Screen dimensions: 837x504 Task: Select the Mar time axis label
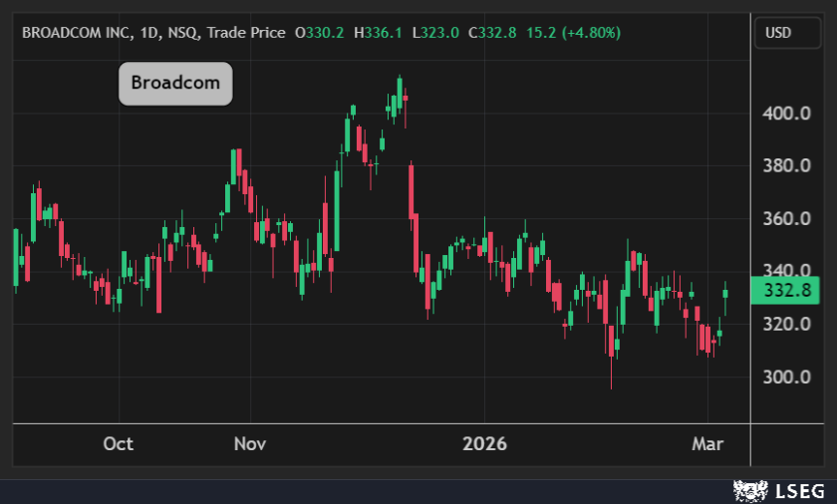click(707, 443)
